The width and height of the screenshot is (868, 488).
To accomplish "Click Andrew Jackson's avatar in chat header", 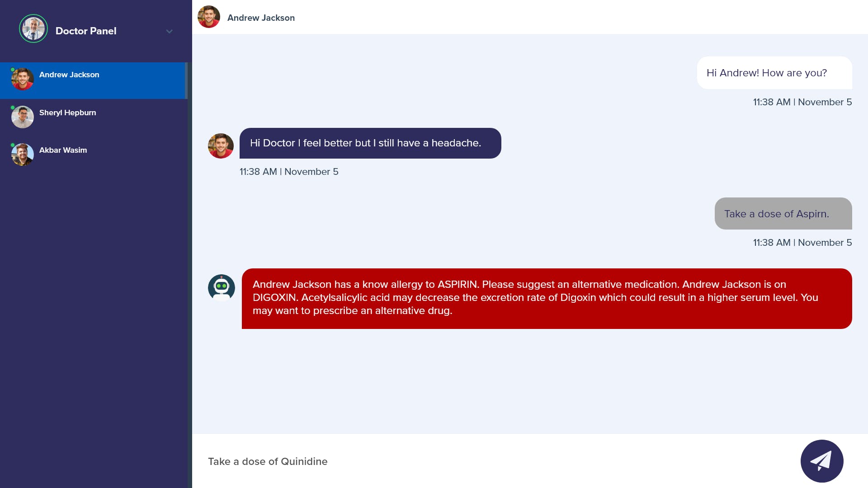I will pyautogui.click(x=209, y=17).
